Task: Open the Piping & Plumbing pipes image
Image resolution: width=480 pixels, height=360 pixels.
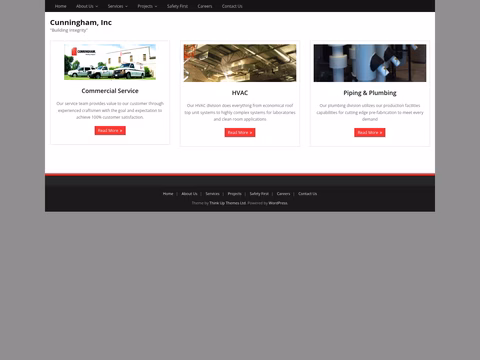Action: pos(370,63)
